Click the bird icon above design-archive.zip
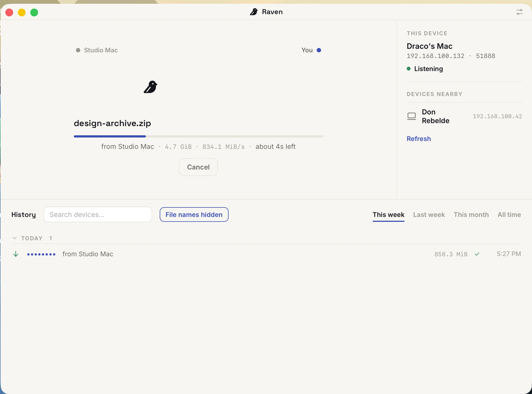The width and height of the screenshot is (532, 394). click(x=150, y=87)
